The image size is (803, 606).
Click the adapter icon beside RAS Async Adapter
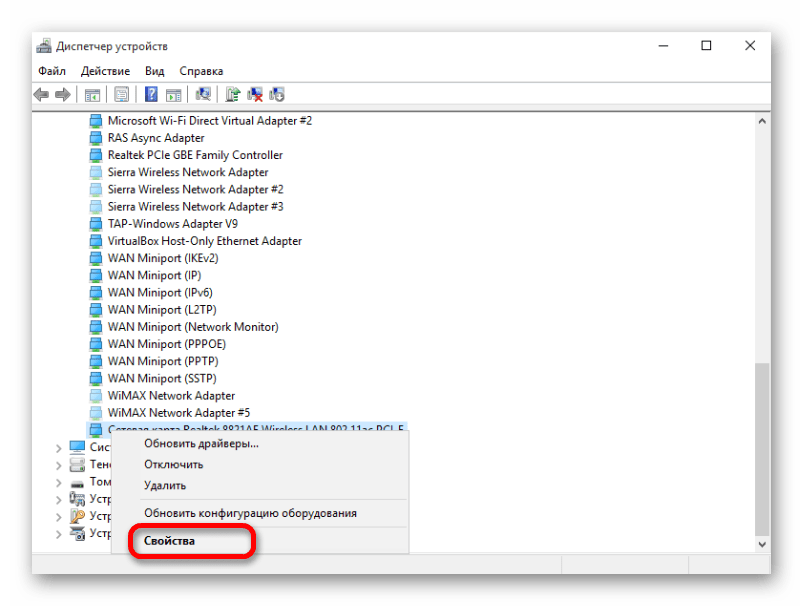(96, 138)
